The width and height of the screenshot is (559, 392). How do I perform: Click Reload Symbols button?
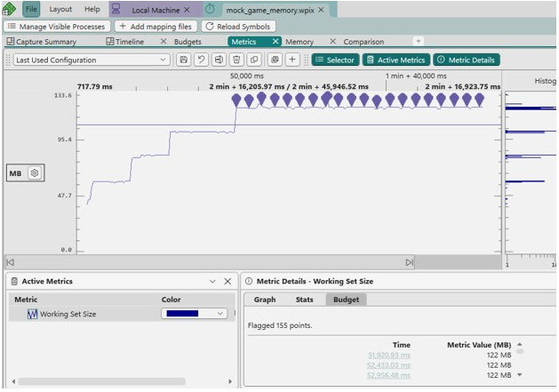click(x=238, y=27)
